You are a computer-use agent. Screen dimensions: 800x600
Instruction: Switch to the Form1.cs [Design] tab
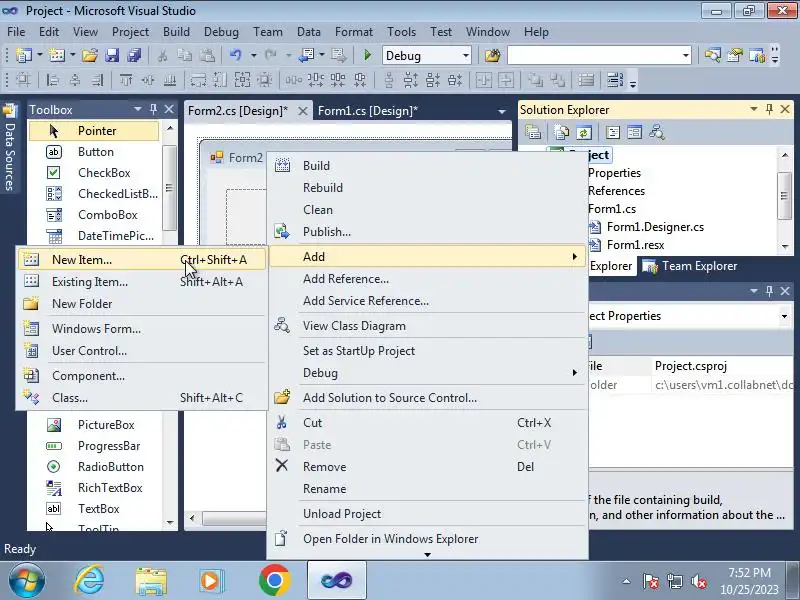tap(368, 111)
